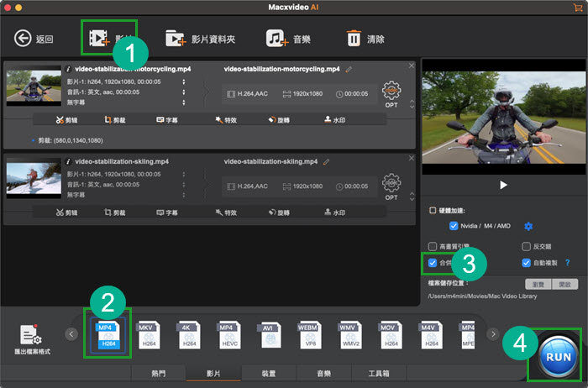The height and width of the screenshot is (388, 588).
Task: Select the MOV H264 format
Action: pos(391,334)
